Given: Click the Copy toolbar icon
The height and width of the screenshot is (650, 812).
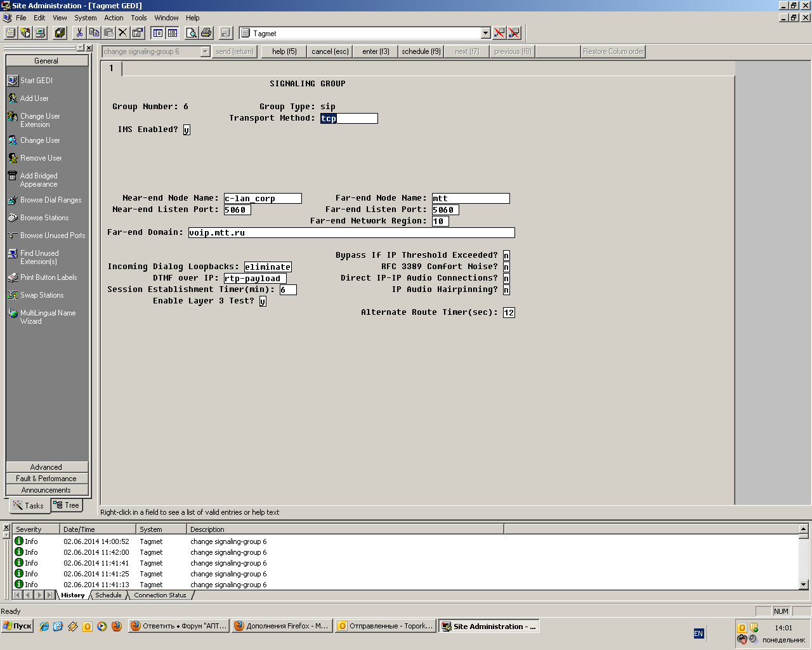Looking at the screenshot, I should (x=94, y=33).
